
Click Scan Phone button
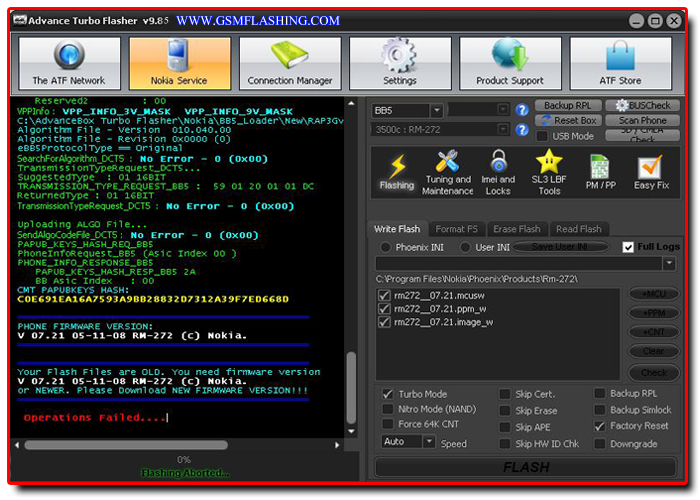642,121
